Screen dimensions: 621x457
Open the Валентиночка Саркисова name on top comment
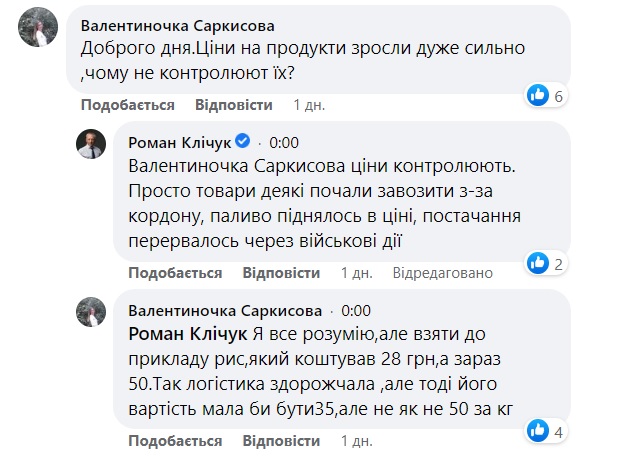tap(177, 24)
